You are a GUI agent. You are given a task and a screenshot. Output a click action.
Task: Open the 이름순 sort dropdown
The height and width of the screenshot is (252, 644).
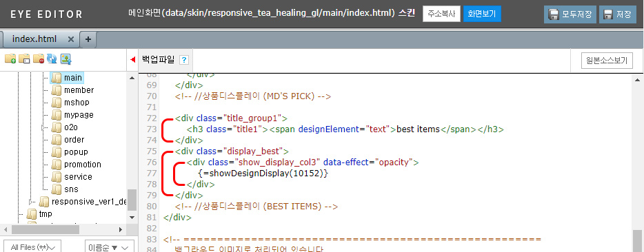[109, 247]
